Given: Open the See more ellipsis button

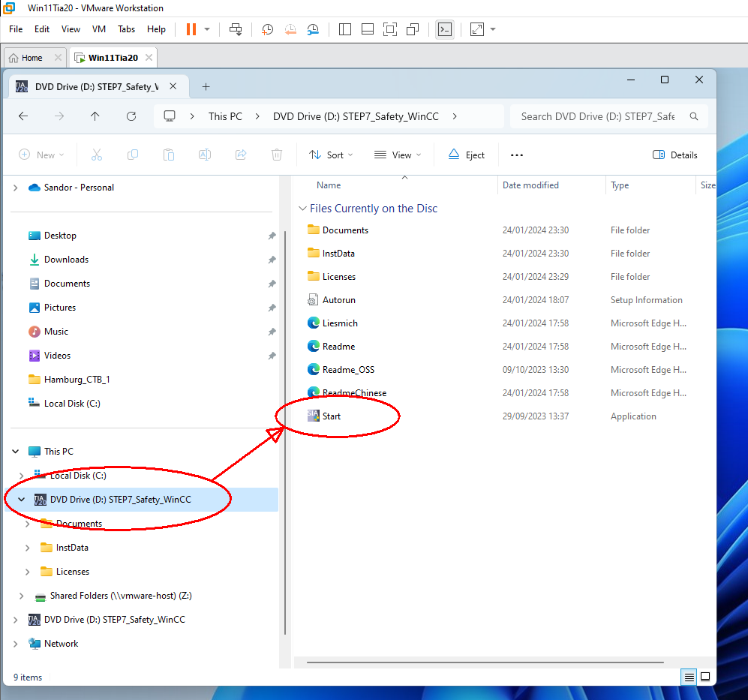Looking at the screenshot, I should click(516, 155).
